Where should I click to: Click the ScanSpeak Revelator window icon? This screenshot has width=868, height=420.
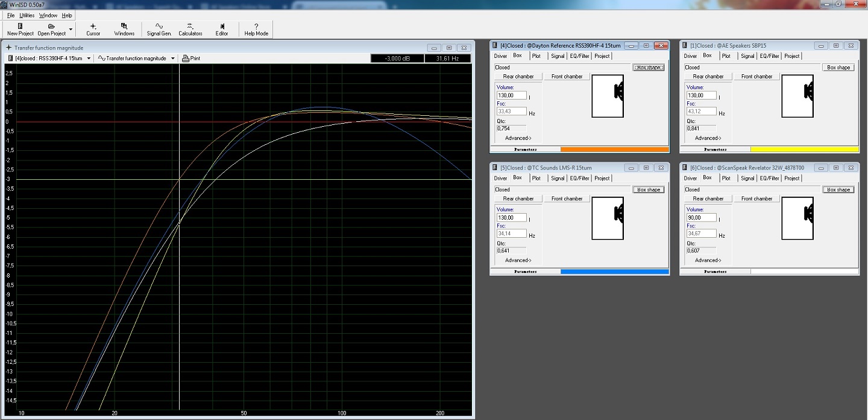[x=685, y=168]
